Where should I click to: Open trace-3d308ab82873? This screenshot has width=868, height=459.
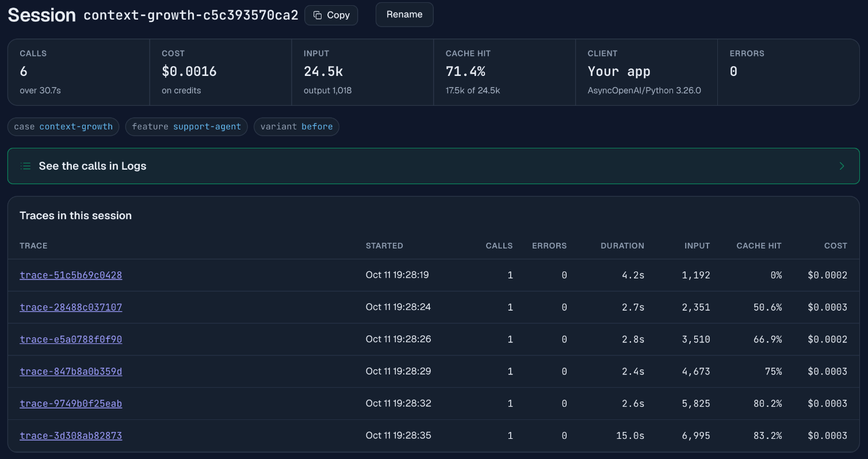tap(71, 436)
